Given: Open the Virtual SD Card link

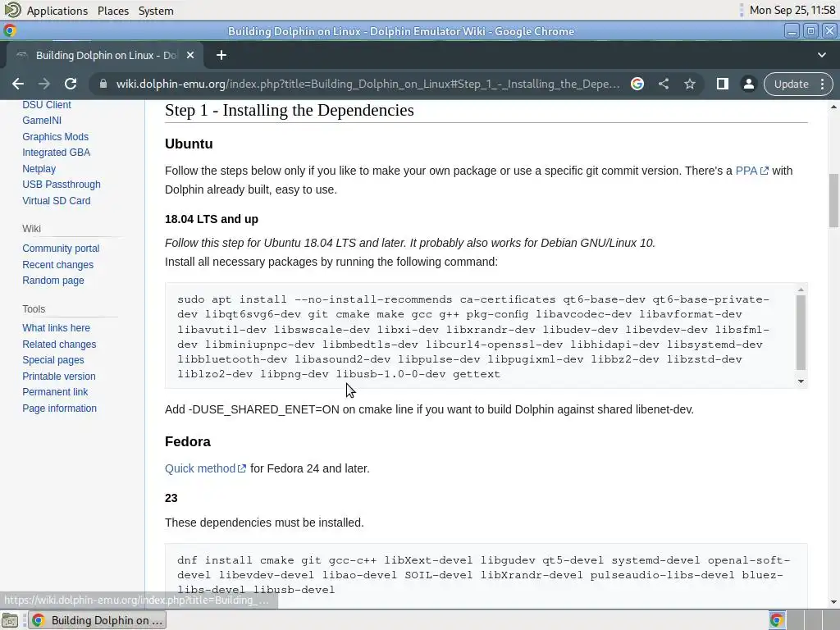Looking at the screenshot, I should [57, 201].
